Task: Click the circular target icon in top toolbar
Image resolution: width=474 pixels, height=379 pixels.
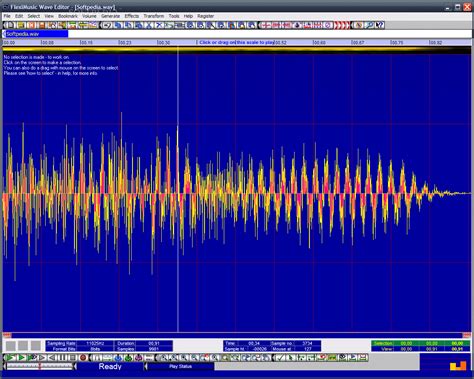Action: tap(328, 25)
